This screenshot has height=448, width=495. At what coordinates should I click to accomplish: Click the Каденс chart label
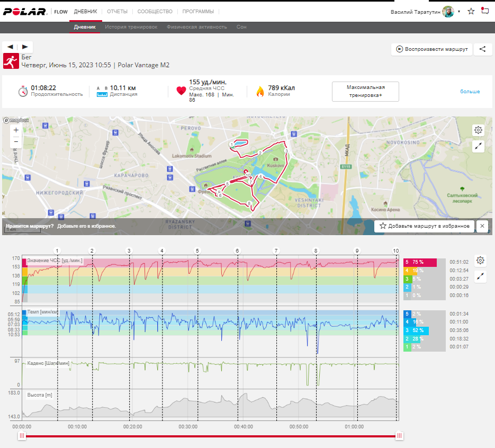(x=48, y=363)
